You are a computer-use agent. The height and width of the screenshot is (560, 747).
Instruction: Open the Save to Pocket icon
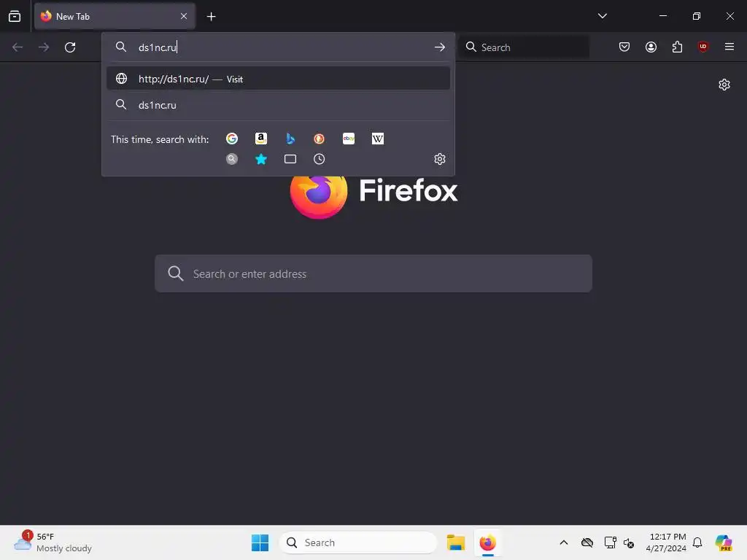coord(624,47)
